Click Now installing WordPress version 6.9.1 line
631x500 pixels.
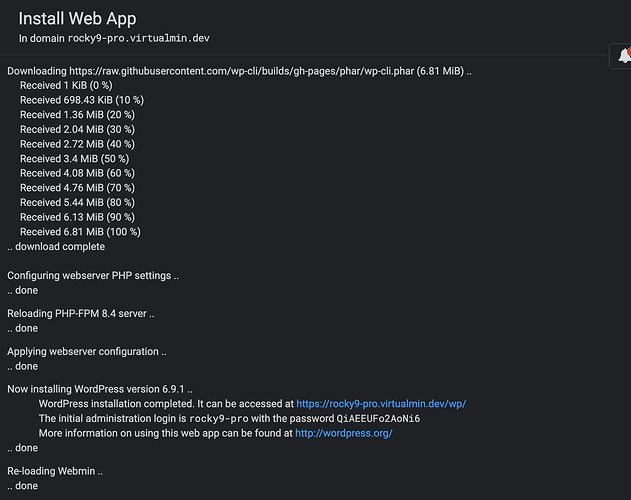pyautogui.click(x=99, y=389)
